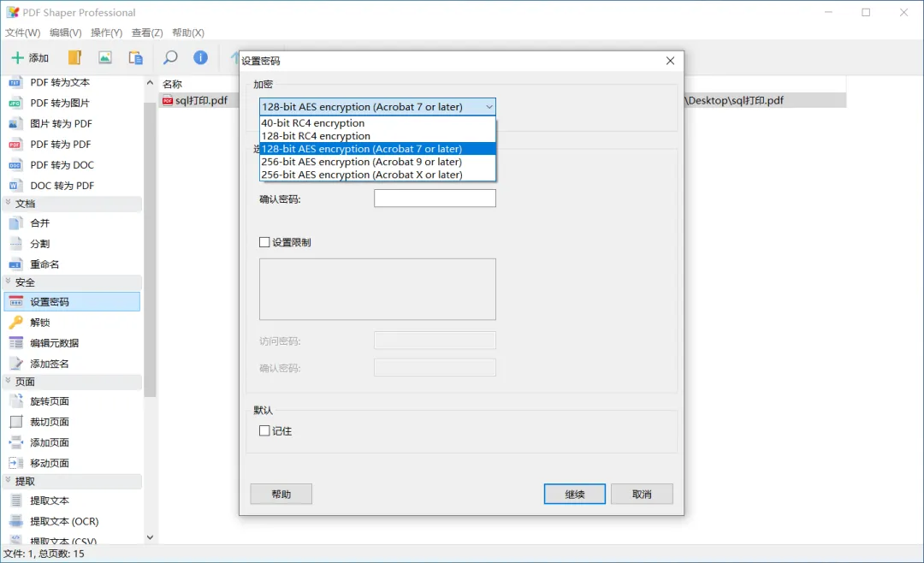The width and height of the screenshot is (924, 563).
Task: Click the 确认密码 input field
Action: coord(435,199)
